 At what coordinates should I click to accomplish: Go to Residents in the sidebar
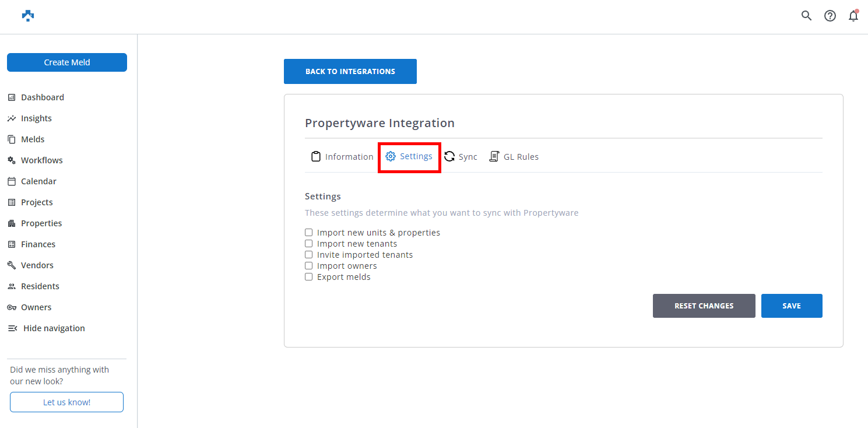(x=40, y=286)
